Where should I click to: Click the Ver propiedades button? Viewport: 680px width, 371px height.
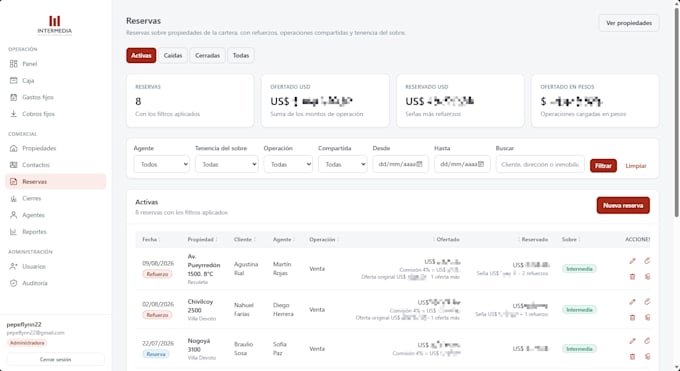629,23
